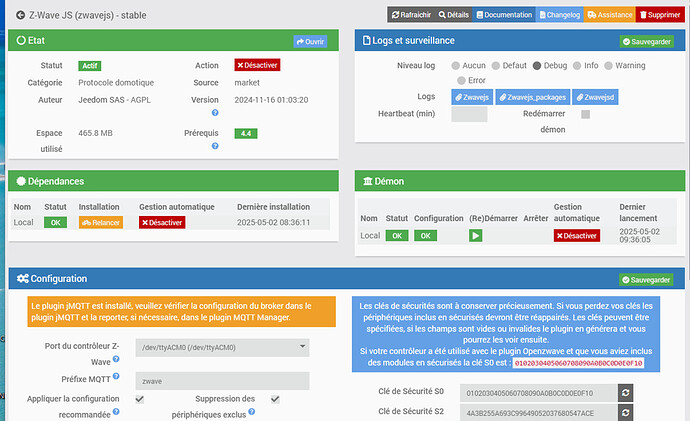Regenerate the S2 security key with refresh icon
This screenshot has height=421, width=690.
(x=625, y=413)
